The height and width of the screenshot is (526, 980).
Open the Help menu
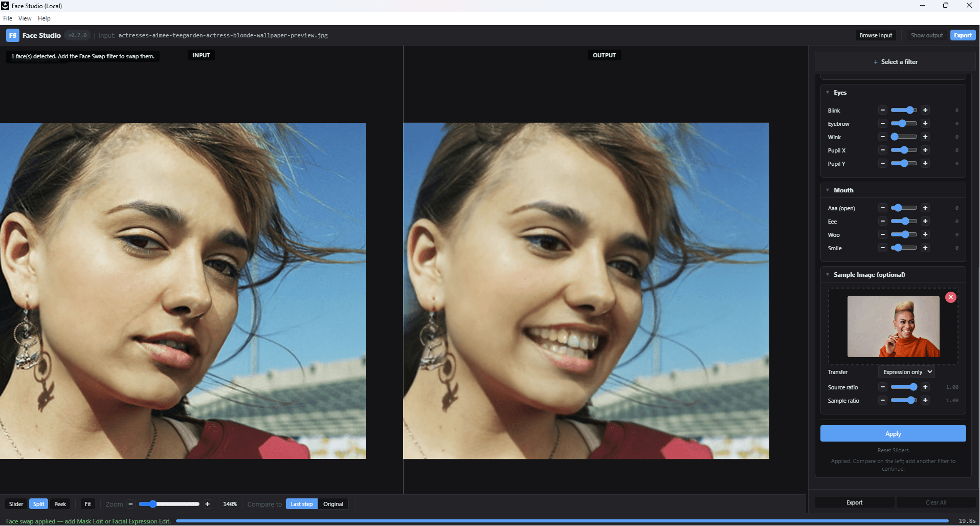point(44,18)
